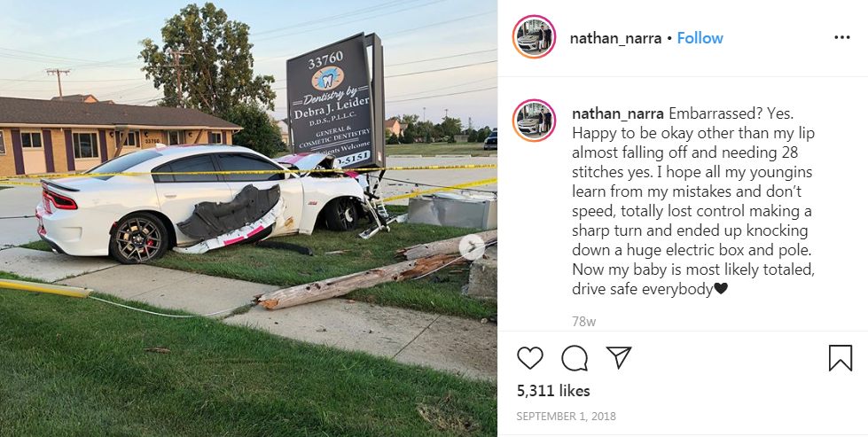Image resolution: width=868 pixels, height=437 pixels.
Task: Click the black heart emoji ending the caption
Action: click(720, 289)
